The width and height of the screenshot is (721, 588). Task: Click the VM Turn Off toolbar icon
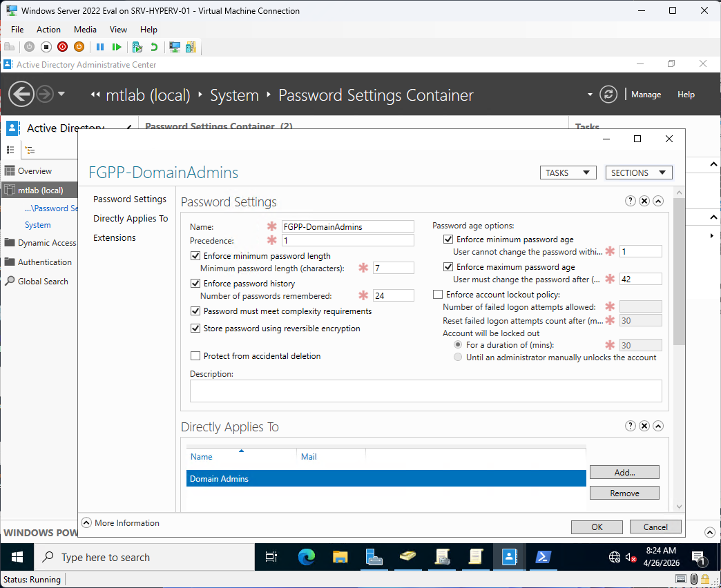[x=46, y=47]
